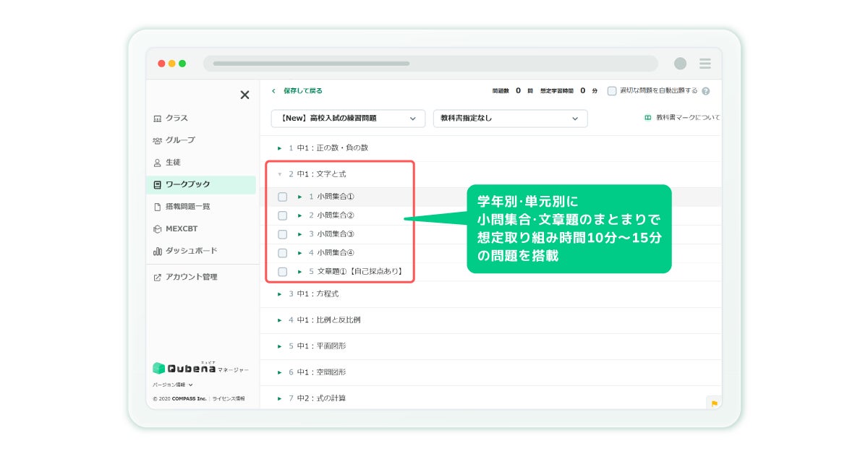868x454 pixels.
Task: Click the 生徒 person icon
Action: point(158,163)
